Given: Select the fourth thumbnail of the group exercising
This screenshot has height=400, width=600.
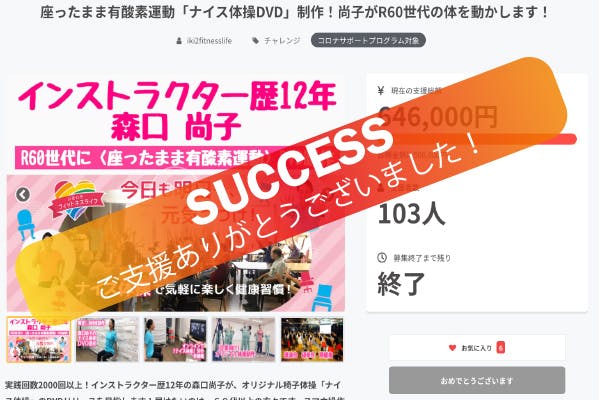Looking at the screenshot, I should 244,340.
